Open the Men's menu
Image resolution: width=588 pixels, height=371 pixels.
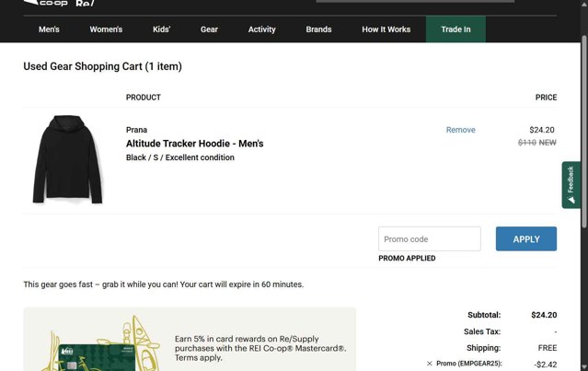49,29
